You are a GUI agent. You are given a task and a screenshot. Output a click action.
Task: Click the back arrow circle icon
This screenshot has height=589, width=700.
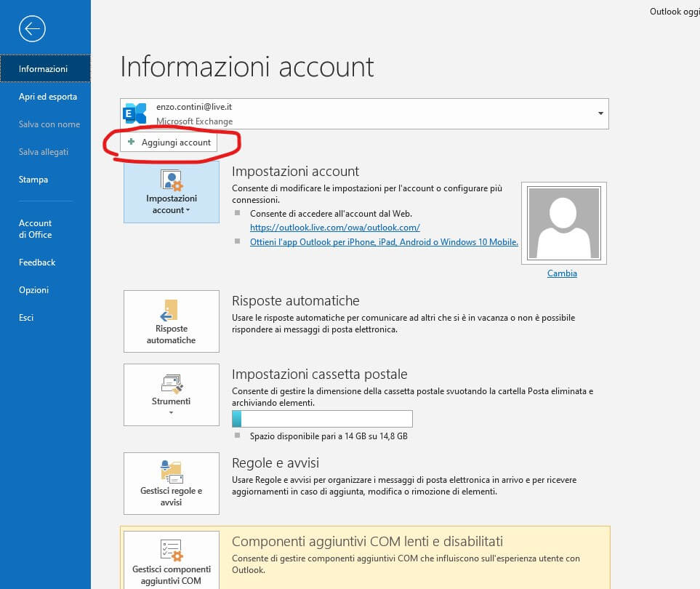tap(33, 28)
